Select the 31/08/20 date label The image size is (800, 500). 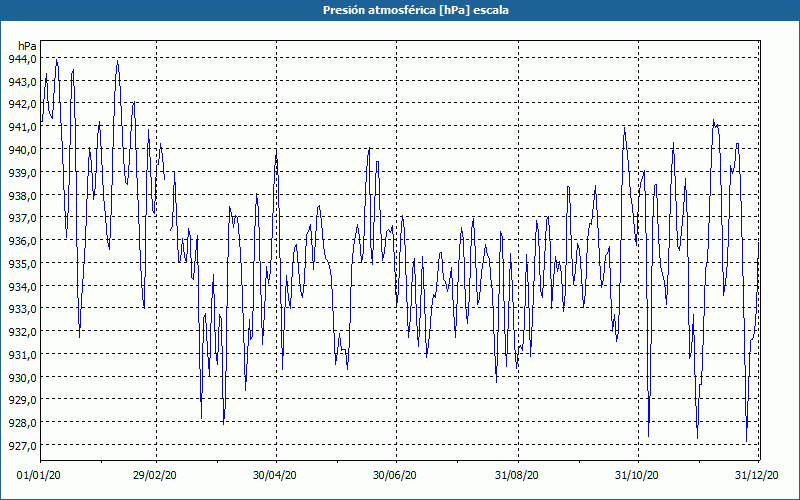point(516,475)
